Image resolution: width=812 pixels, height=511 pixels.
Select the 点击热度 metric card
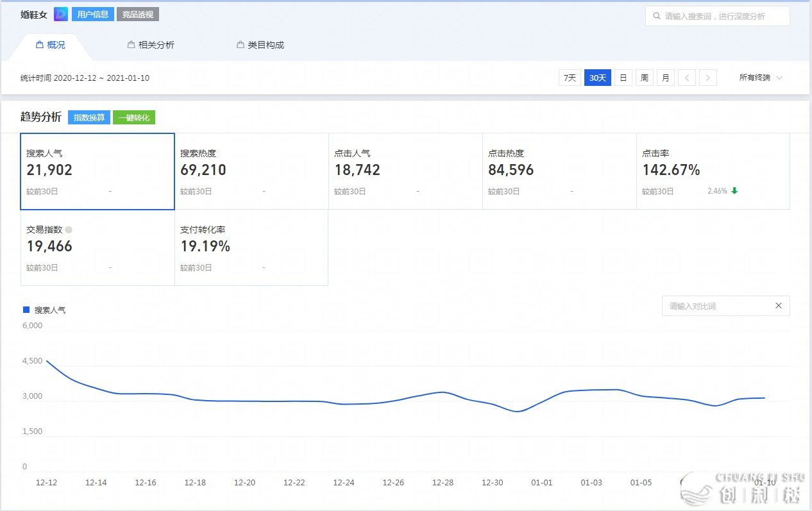(x=559, y=171)
